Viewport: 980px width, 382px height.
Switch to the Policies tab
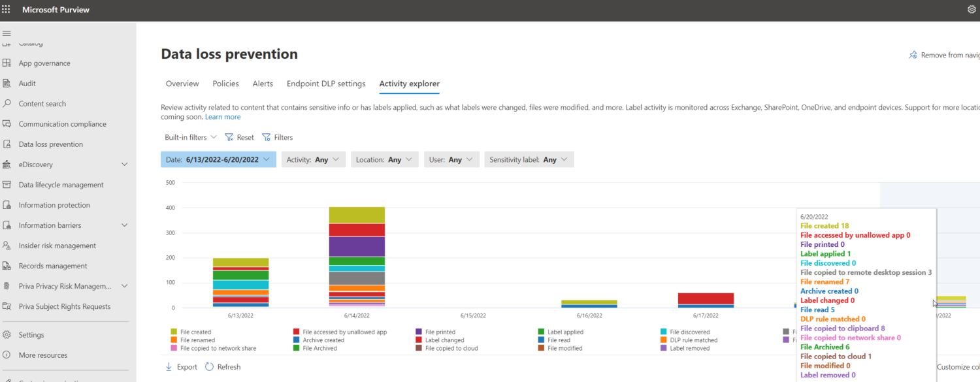(x=225, y=84)
